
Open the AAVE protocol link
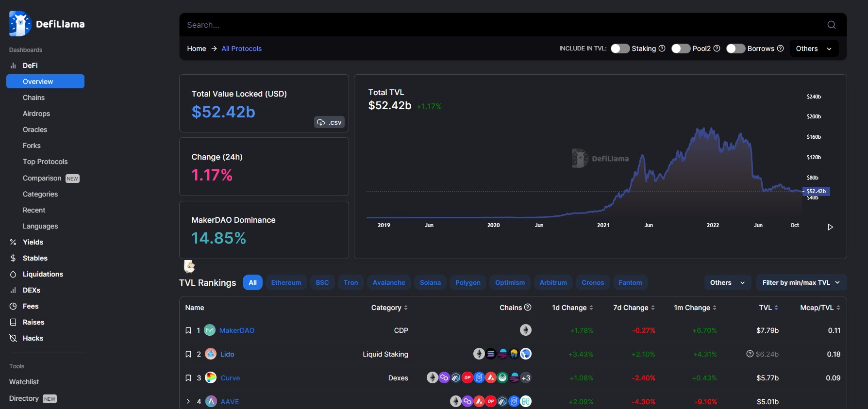(230, 402)
